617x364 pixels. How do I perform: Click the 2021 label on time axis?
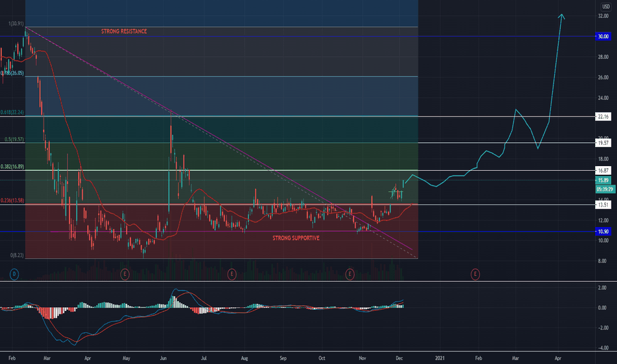click(x=440, y=358)
